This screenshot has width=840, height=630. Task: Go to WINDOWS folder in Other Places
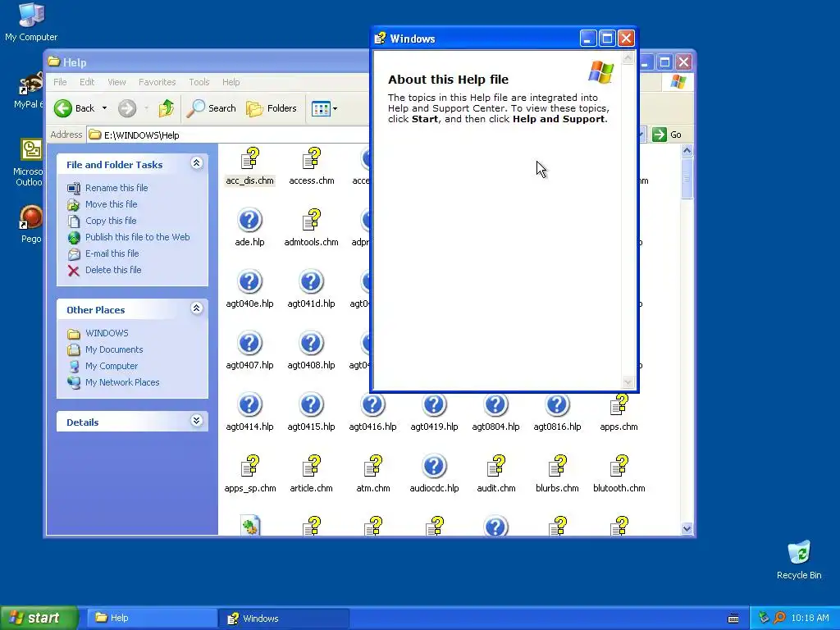(x=107, y=333)
